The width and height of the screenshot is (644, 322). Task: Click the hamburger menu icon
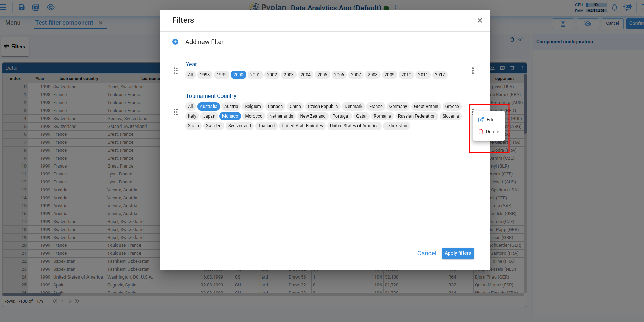[3, 7]
